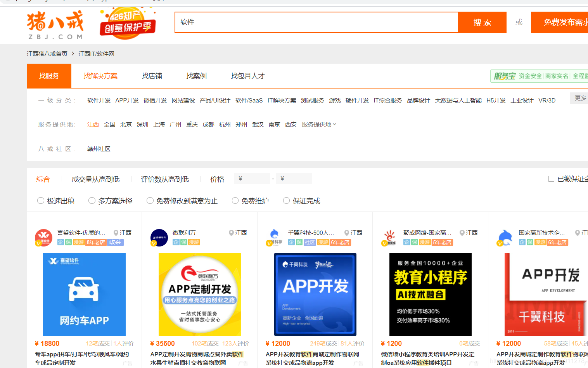Open the APP定制开发 yellow thumbnail

click(200, 294)
